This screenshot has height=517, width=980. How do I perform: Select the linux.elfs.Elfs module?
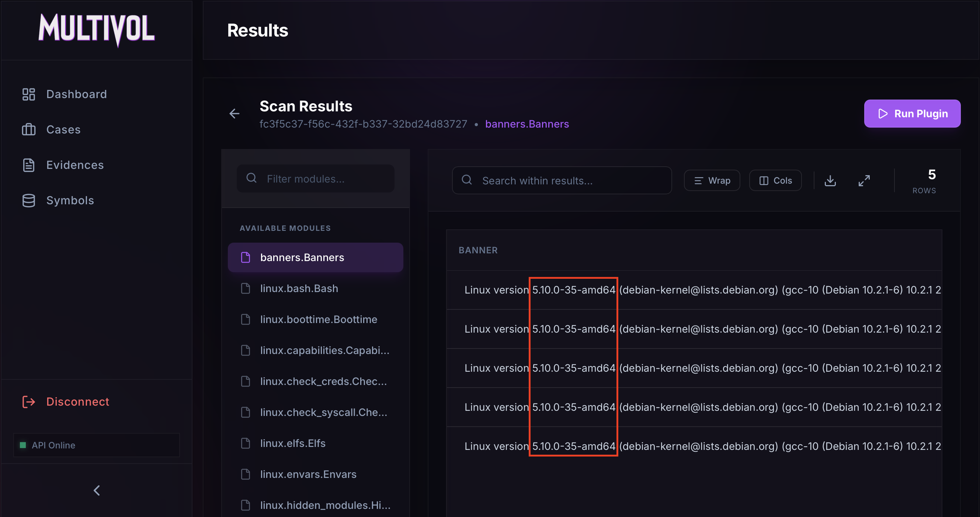pyautogui.click(x=292, y=443)
